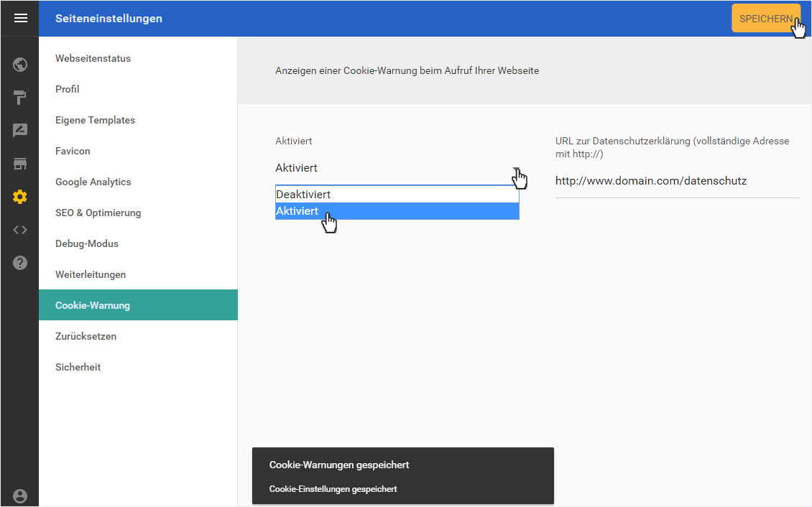812x507 pixels.
Task: Select Weiterleitungen menu entry
Action: 138,275
